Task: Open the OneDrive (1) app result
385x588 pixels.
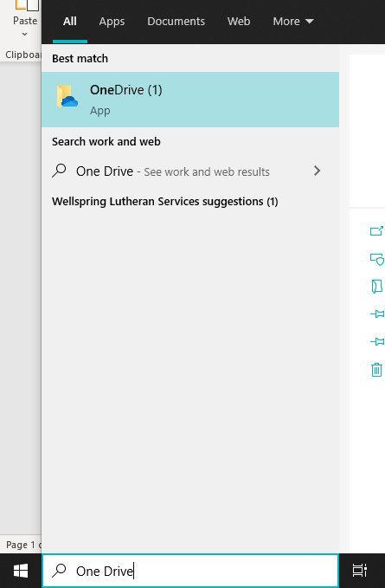Action: (190, 100)
